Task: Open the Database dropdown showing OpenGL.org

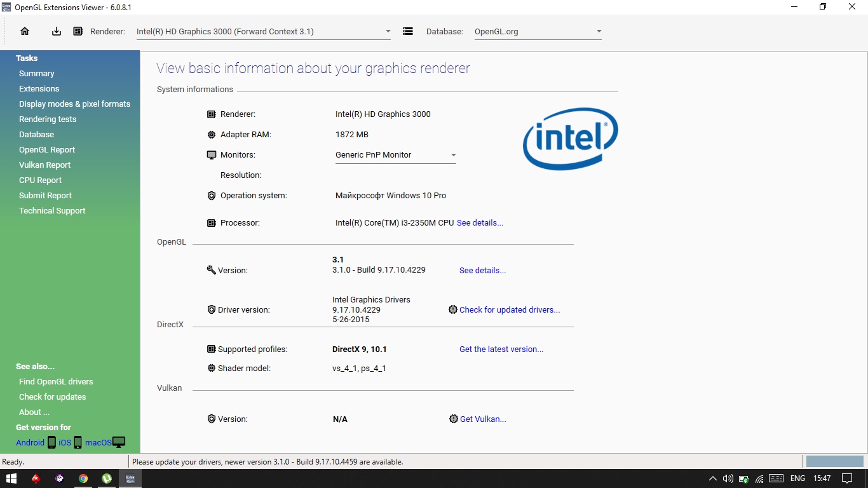Action: [x=538, y=31]
